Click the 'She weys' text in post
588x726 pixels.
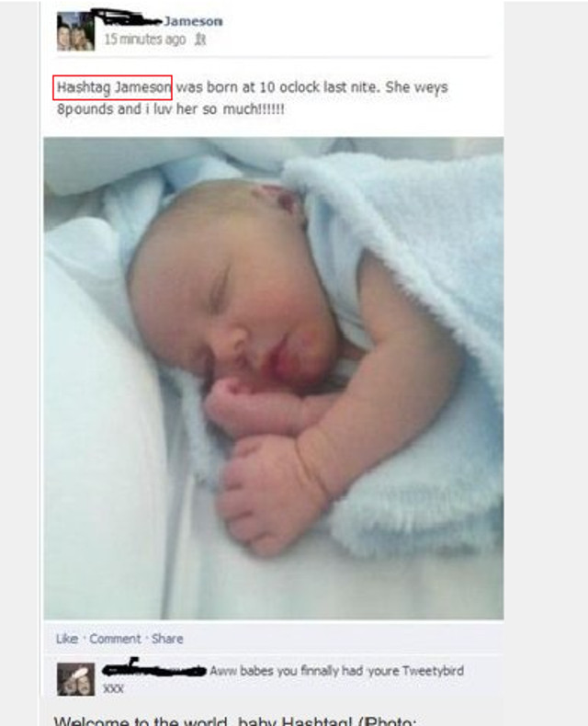click(x=417, y=87)
